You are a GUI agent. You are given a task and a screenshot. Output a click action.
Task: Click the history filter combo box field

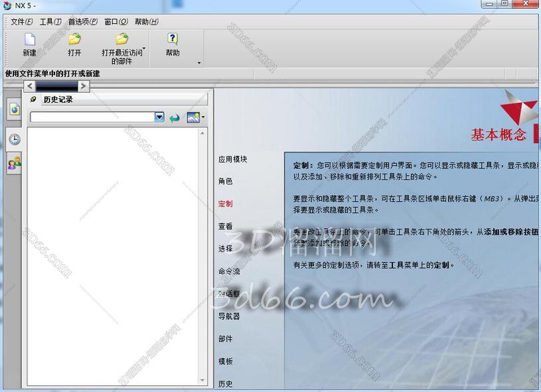[92, 117]
